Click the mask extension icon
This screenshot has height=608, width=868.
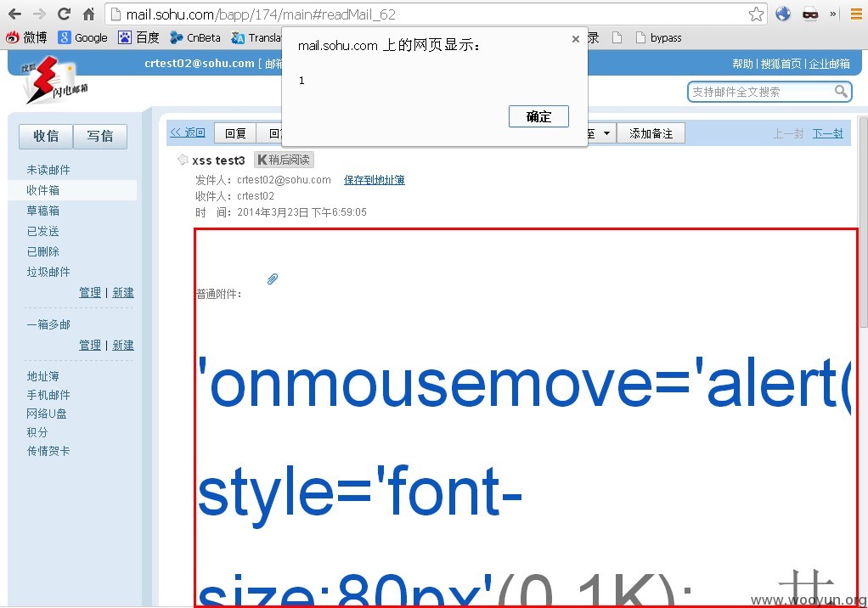point(810,14)
